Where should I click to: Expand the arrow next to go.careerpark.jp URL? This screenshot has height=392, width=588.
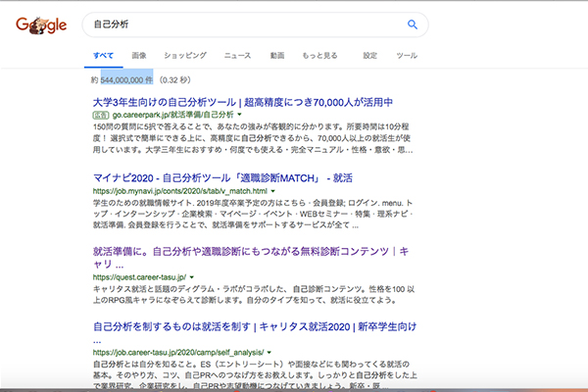(x=240, y=115)
